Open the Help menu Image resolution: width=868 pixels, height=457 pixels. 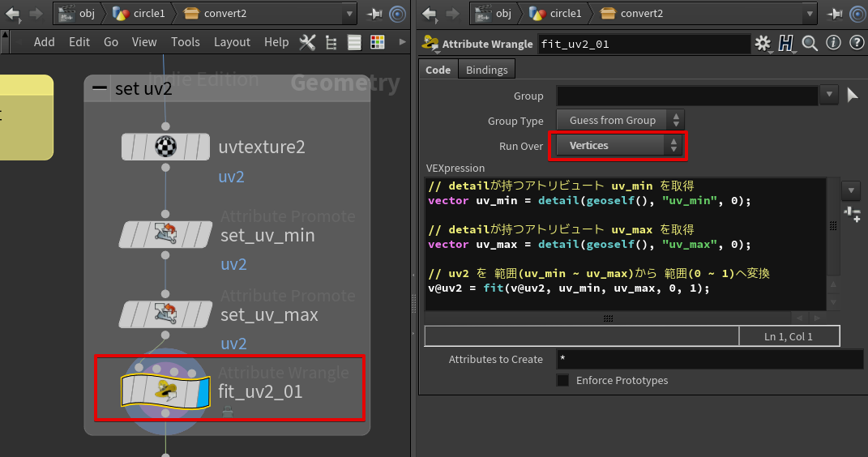pos(276,42)
